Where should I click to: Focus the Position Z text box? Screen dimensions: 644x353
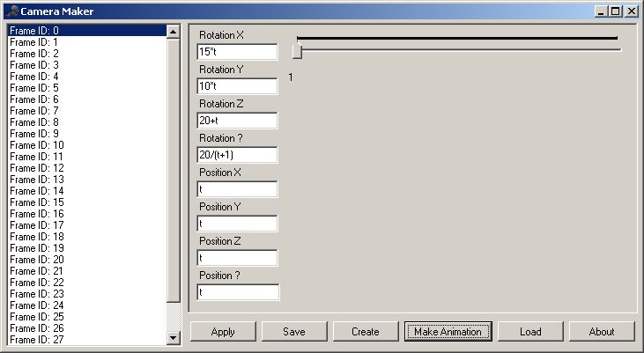click(237, 258)
